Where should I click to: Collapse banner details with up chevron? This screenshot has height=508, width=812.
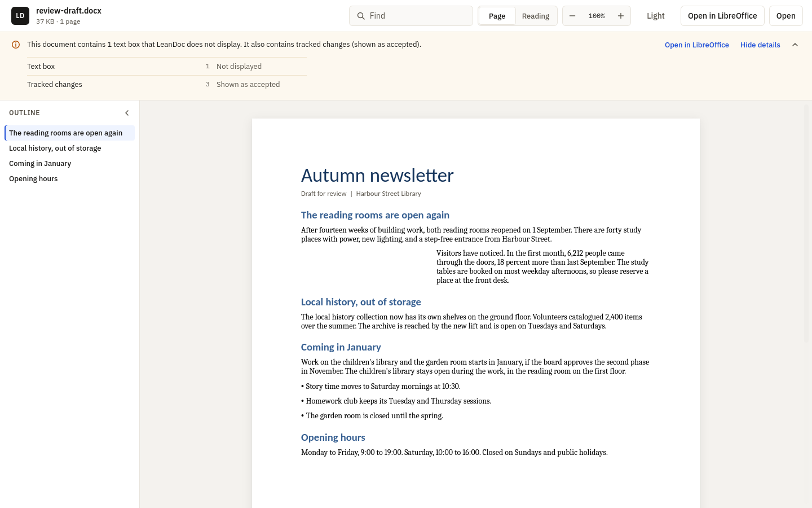point(795,45)
